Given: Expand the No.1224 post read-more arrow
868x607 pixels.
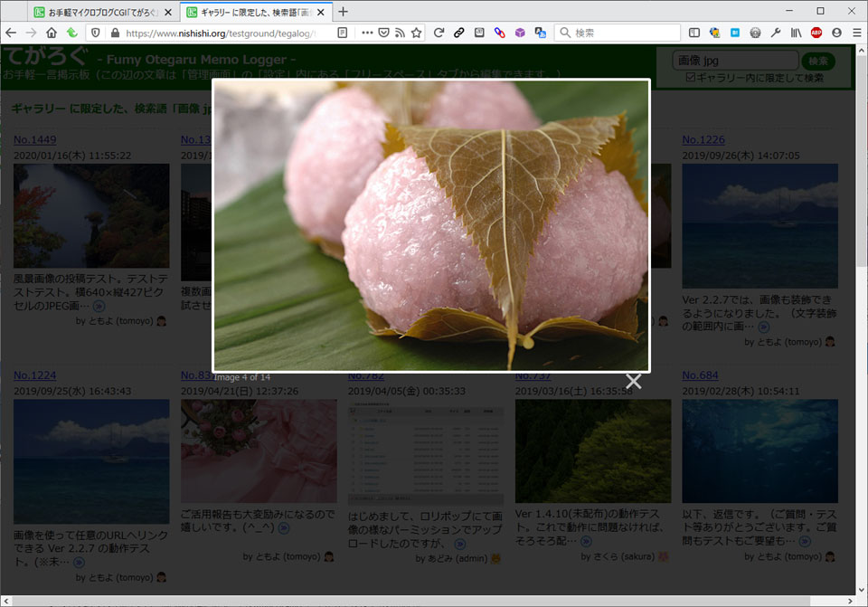Looking at the screenshot, I should [x=80, y=562].
